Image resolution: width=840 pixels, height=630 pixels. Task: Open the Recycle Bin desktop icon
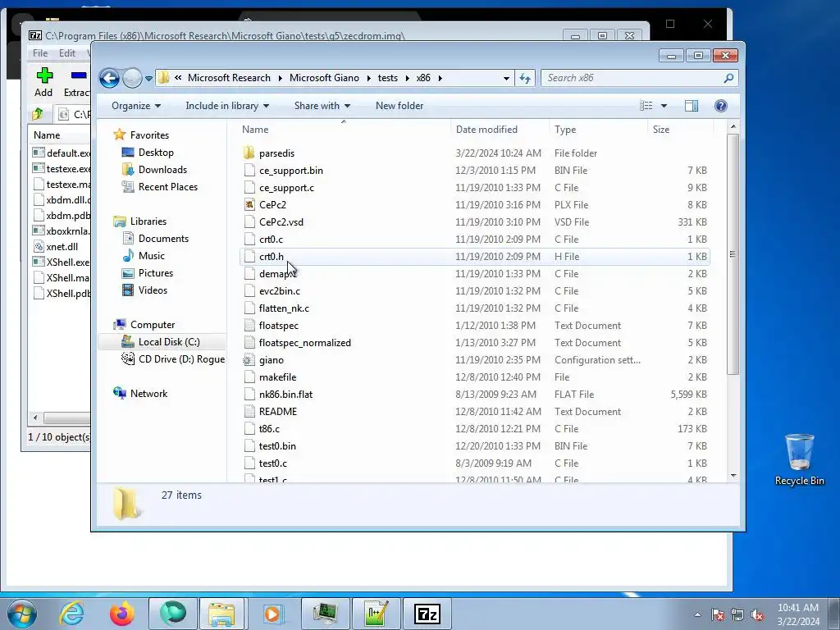[799, 459]
